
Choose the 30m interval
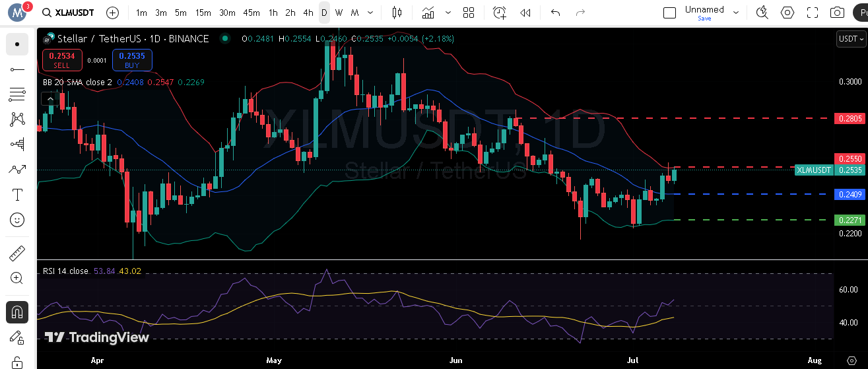click(x=227, y=13)
